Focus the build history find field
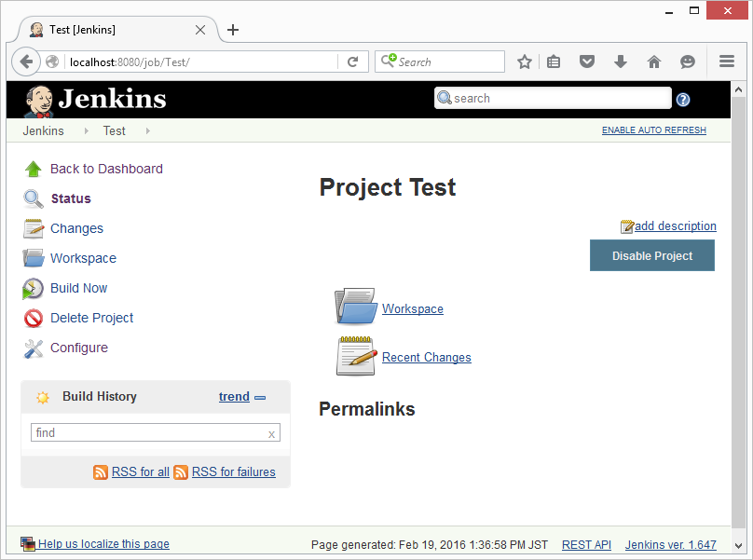This screenshot has width=753, height=560. (156, 432)
